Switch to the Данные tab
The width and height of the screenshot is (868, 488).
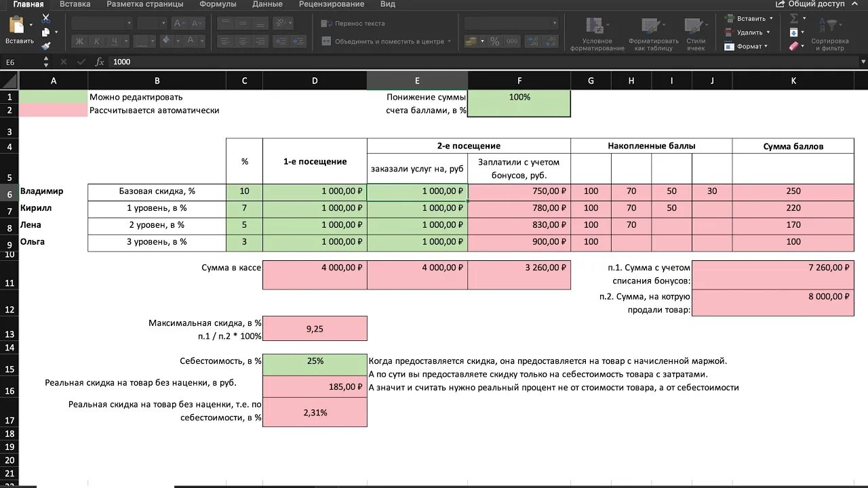(267, 4)
